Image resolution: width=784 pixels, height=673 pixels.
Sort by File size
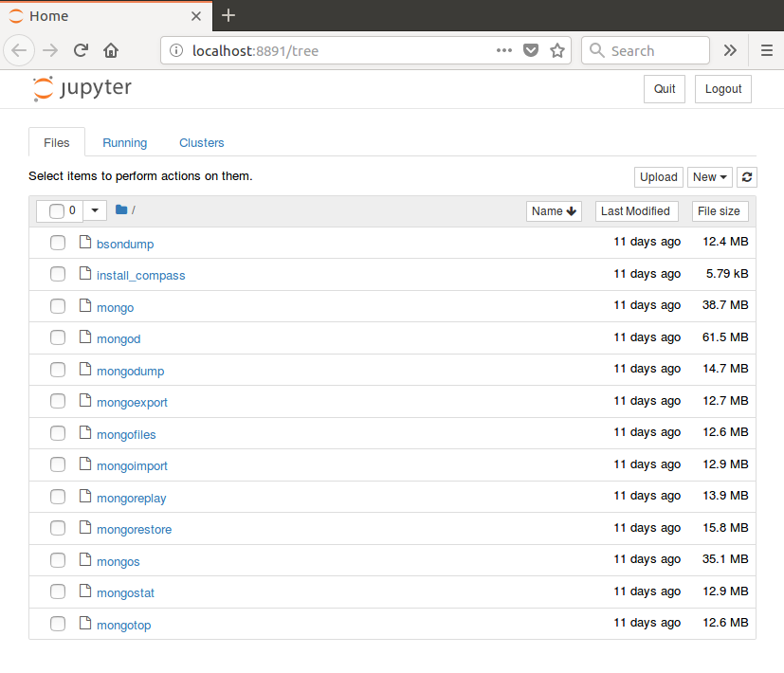[x=720, y=211]
